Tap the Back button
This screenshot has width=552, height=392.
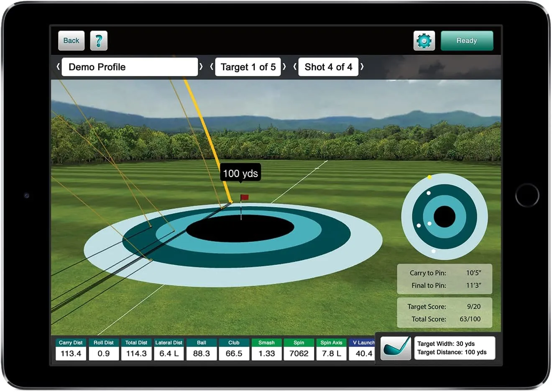[x=71, y=41]
